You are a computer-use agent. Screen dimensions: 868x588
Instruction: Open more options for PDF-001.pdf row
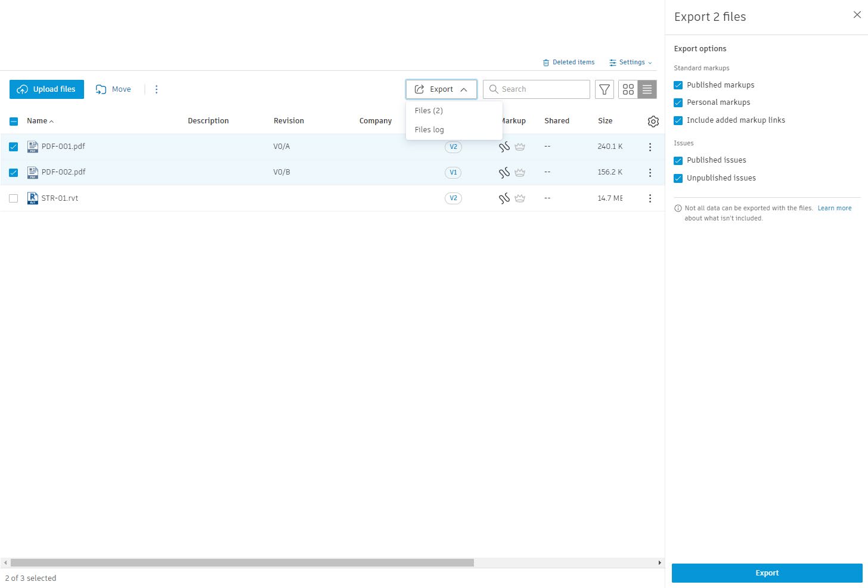point(650,147)
